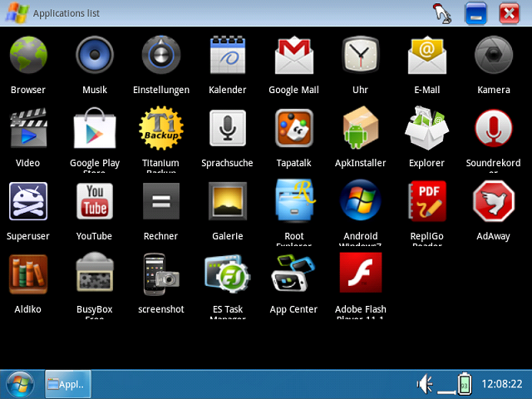Open the Aldiko book reader

(28, 274)
